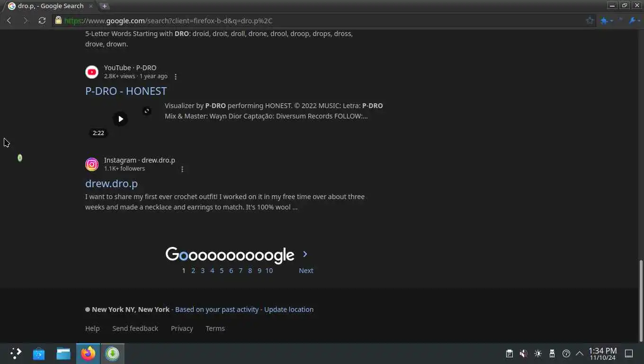The height and width of the screenshot is (364, 644).
Task: Click the YouTube · P-DRO source text
Action: click(130, 68)
